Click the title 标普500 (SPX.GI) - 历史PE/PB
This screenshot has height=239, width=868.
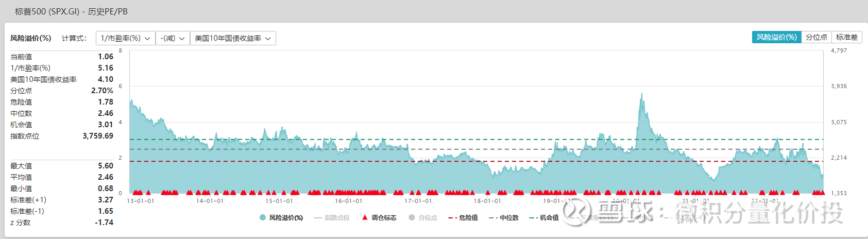tap(71, 11)
